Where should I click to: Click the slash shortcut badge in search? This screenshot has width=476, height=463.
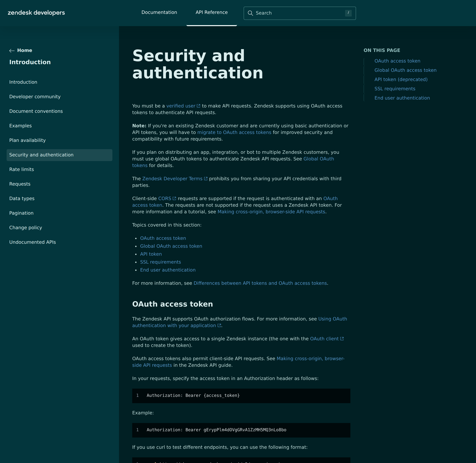pos(348,13)
